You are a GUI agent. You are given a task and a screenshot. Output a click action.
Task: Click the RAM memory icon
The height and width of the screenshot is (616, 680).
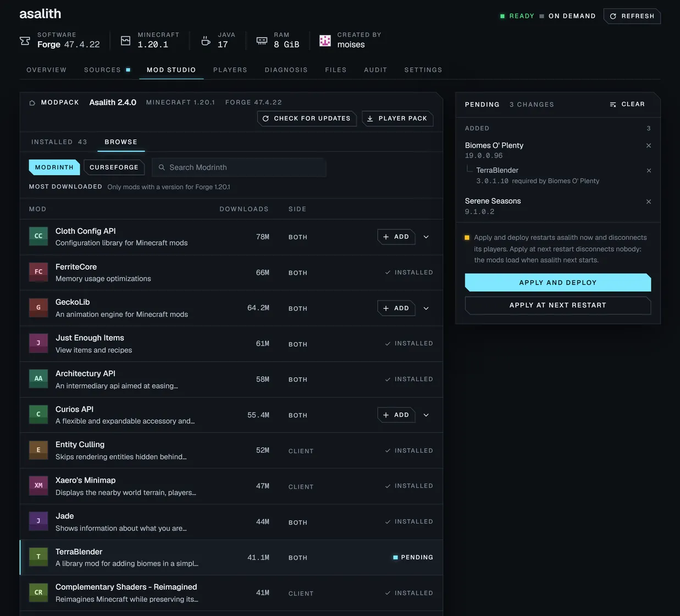pyautogui.click(x=262, y=41)
